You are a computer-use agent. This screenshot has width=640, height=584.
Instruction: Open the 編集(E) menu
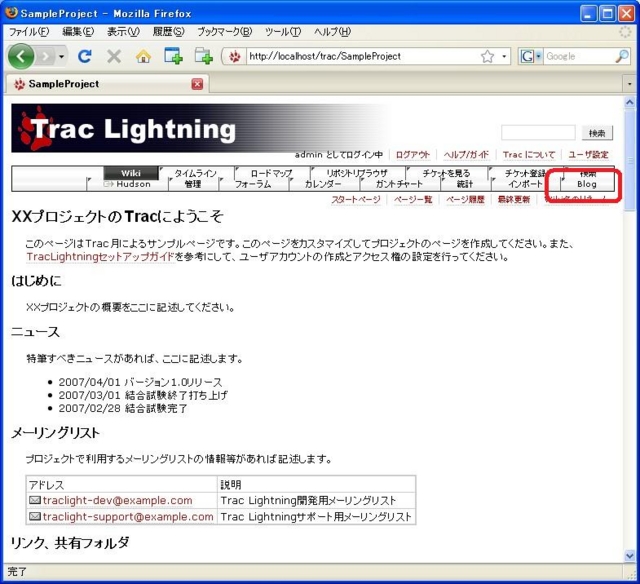coord(78,31)
